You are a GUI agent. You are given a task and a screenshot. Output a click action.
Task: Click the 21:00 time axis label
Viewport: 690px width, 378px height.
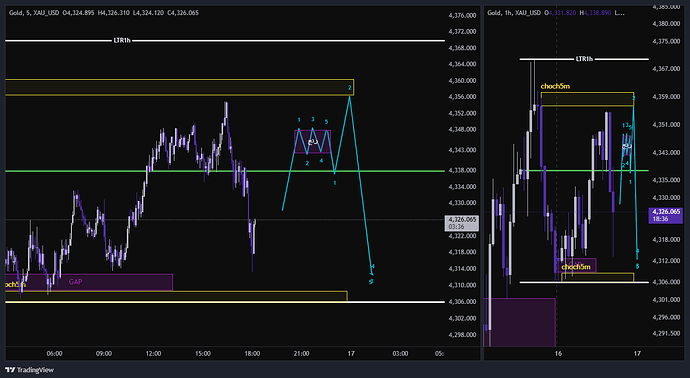301,353
